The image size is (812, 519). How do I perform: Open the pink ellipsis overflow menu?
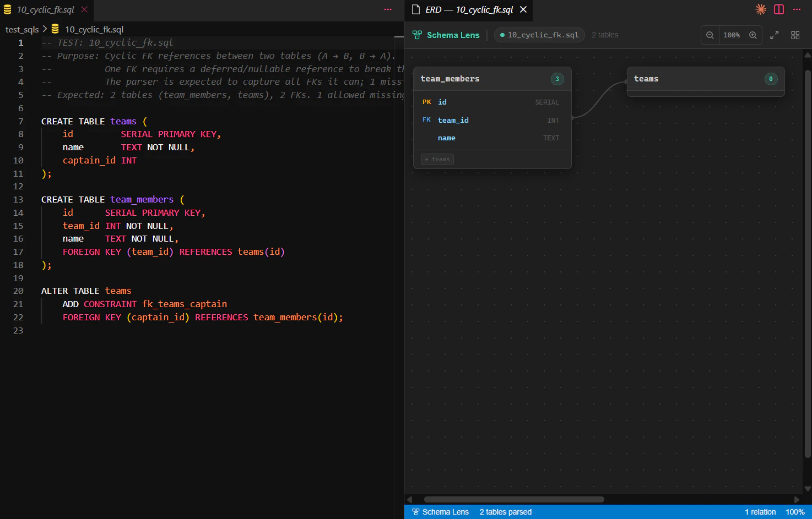[x=388, y=9]
